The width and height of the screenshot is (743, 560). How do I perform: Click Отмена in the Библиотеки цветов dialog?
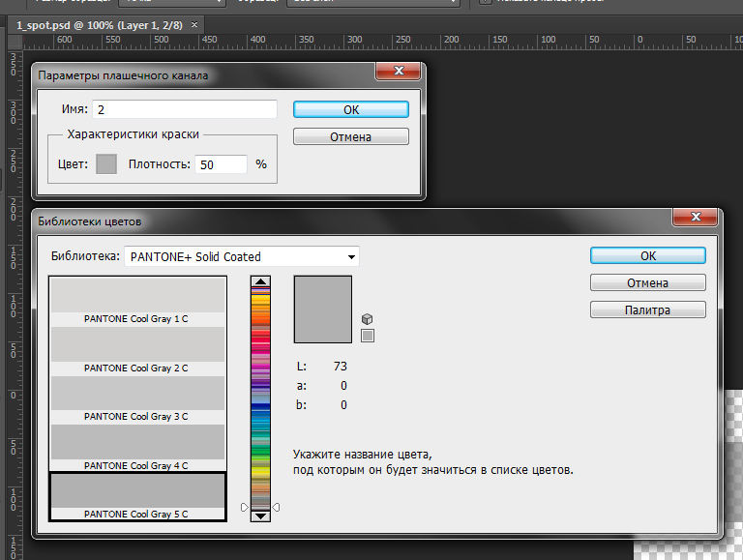[648, 282]
